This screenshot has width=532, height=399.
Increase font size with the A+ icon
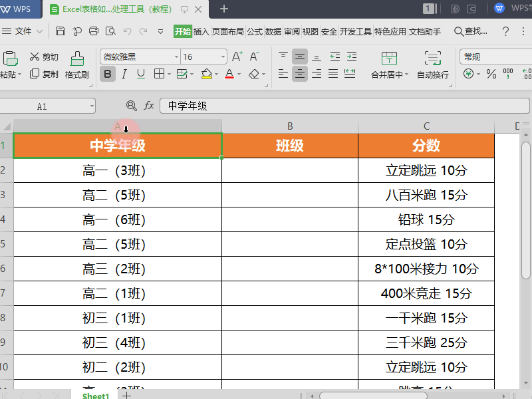click(x=237, y=57)
